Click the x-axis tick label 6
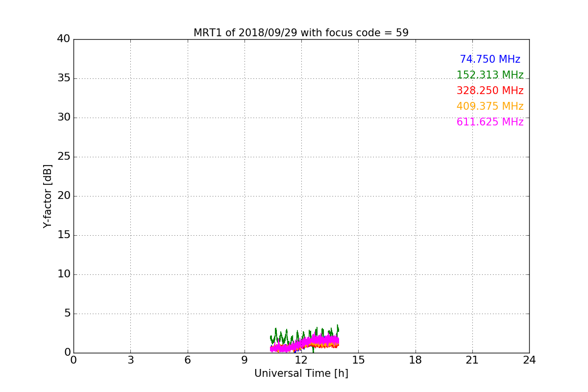The image size is (588, 392). point(187,360)
